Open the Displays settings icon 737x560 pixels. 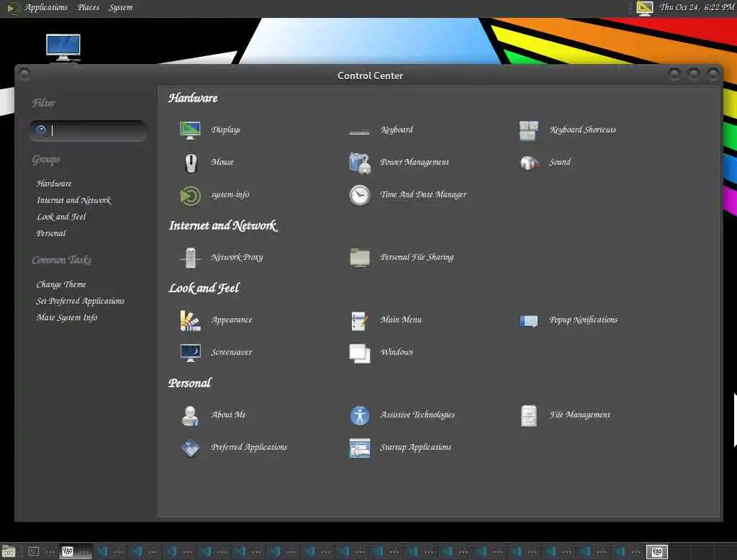(190, 130)
